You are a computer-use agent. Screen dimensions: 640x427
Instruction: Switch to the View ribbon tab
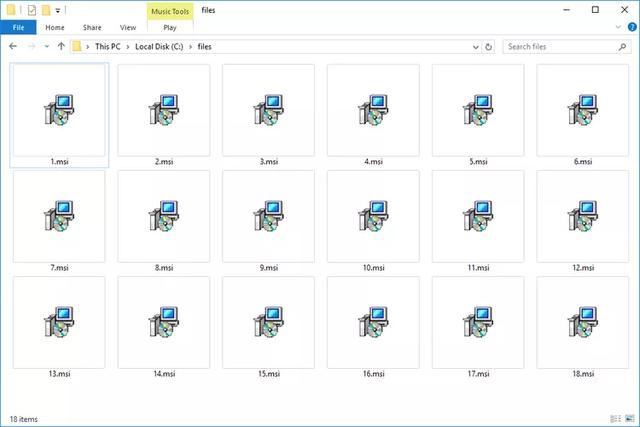pyautogui.click(x=128, y=28)
